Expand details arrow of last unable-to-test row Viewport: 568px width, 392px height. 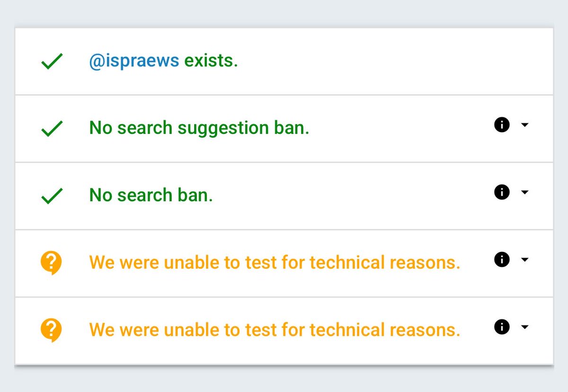(x=524, y=327)
